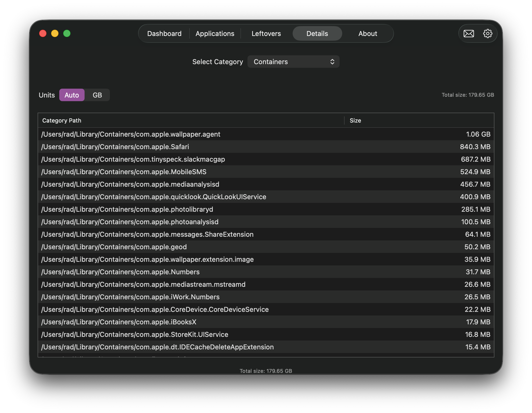532x413 pixels.
Task: Set units to Auto
Action: [72, 95]
